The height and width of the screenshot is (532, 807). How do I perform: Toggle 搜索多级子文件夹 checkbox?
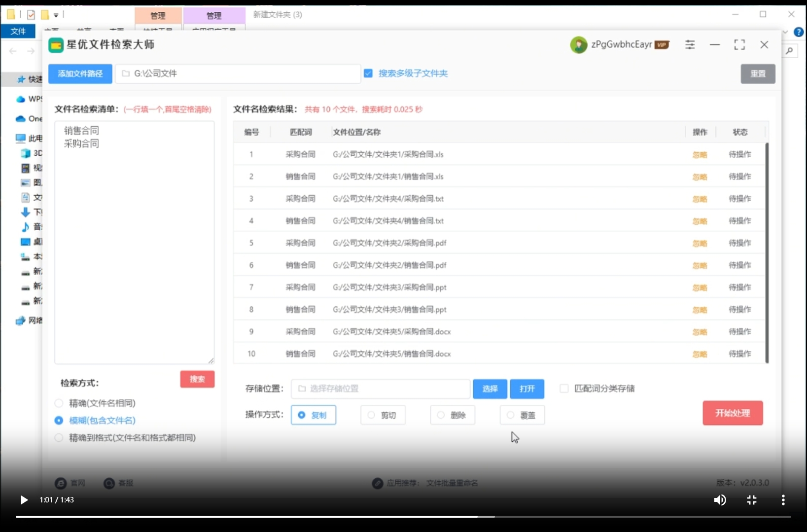point(368,73)
